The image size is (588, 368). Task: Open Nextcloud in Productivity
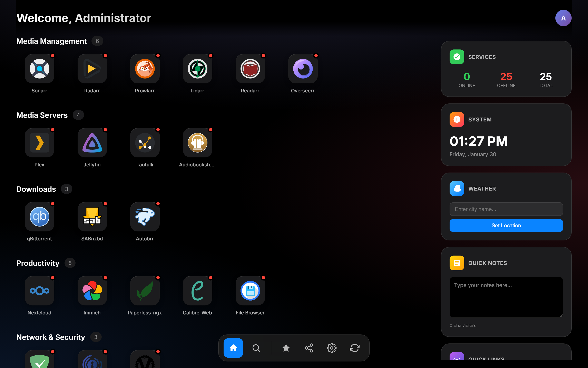point(39,291)
